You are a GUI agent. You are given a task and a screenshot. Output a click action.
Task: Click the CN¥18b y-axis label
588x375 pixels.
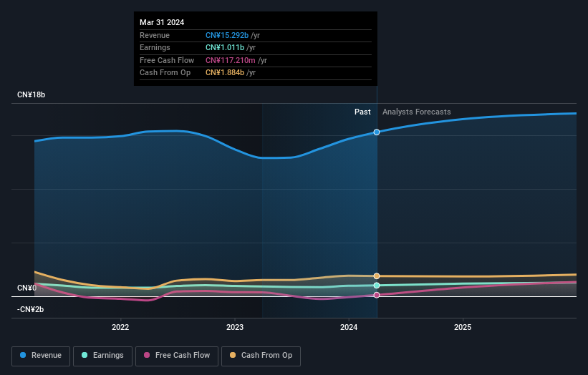31,94
